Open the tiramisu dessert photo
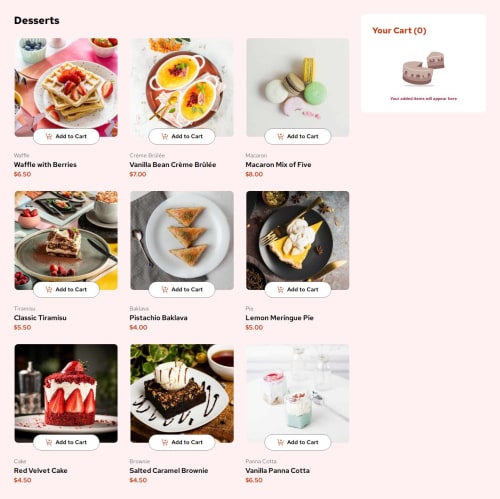Screen dimensions: 500x499 pyautogui.click(x=66, y=240)
